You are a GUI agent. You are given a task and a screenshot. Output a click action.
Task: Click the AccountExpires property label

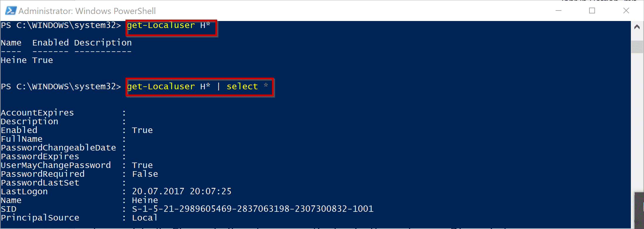coord(37,113)
